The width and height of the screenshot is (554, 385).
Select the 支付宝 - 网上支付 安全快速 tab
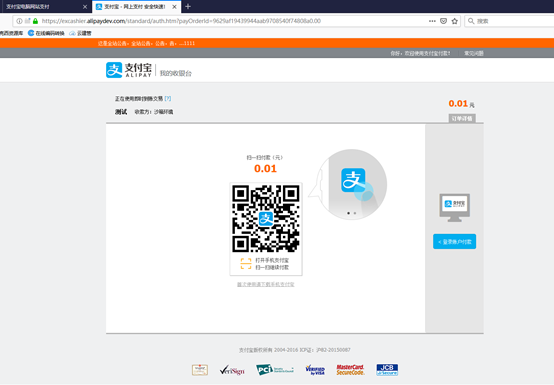click(x=136, y=7)
